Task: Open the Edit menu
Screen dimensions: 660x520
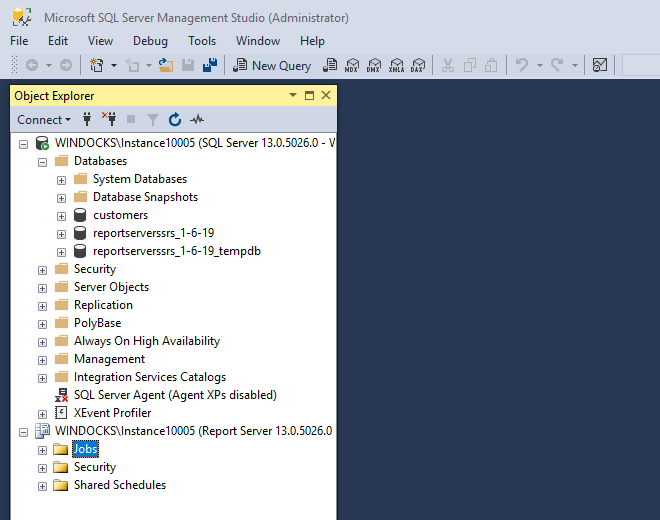Action: coord(58,41)
